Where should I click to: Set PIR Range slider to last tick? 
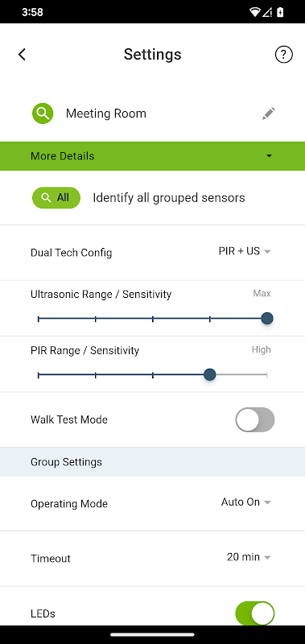click(x=267, y=374)
